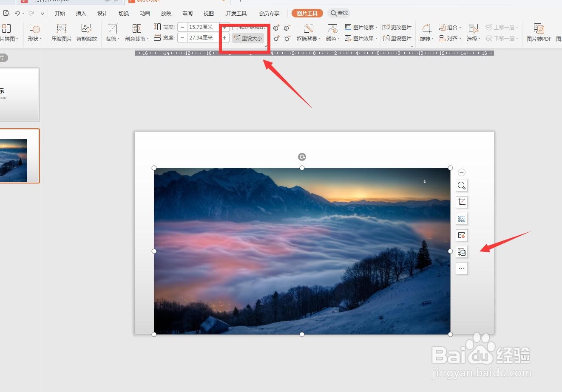Open the 抠除背景 tool
Viewport: 562px width, 392px height.
coord(308,33)
